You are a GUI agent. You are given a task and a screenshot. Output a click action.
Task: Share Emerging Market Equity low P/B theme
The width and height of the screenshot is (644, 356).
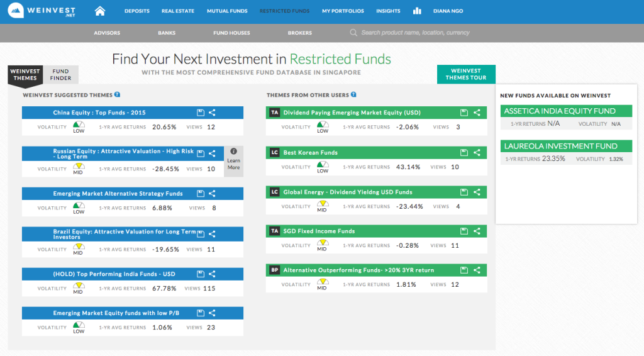click(212, 313)
